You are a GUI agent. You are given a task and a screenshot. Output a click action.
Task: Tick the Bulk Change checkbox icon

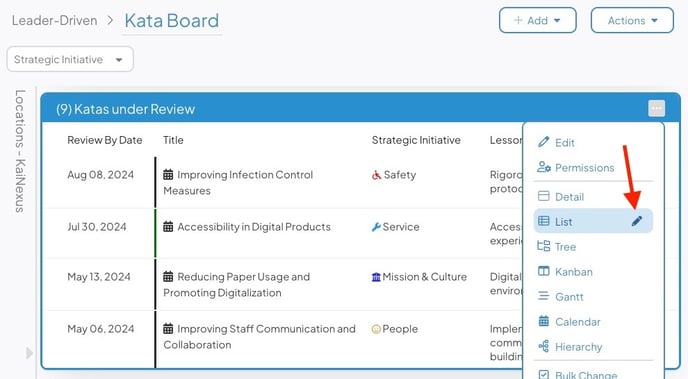pyautogui.click(x=544, y=375)
